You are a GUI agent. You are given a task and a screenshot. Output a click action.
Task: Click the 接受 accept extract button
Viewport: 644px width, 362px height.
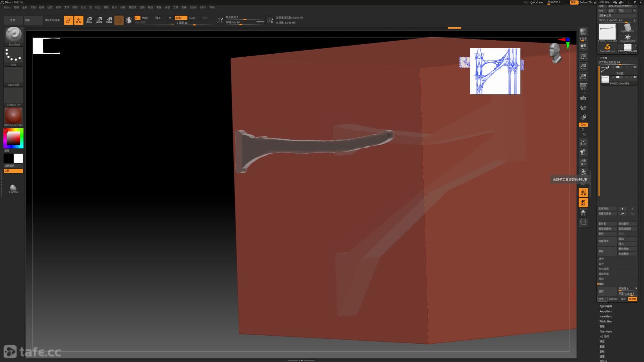click(x=602, y=299)
